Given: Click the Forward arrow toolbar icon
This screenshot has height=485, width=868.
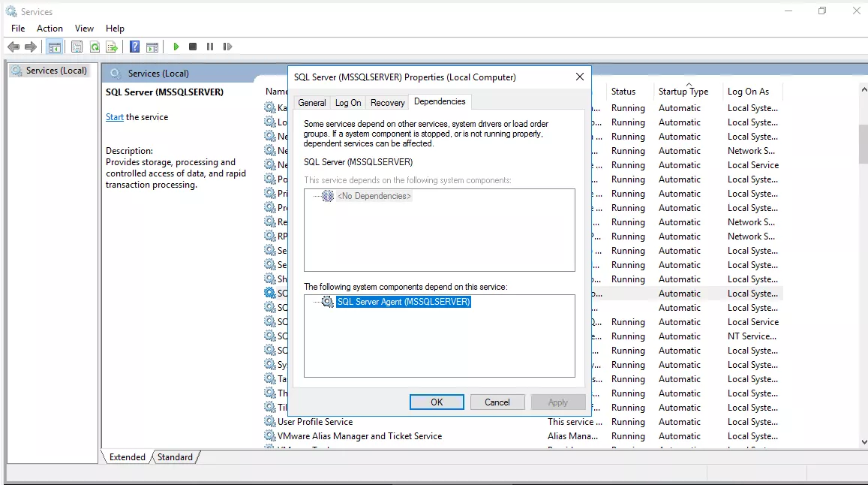Looking at the screenshot, I should click(31, 47).
